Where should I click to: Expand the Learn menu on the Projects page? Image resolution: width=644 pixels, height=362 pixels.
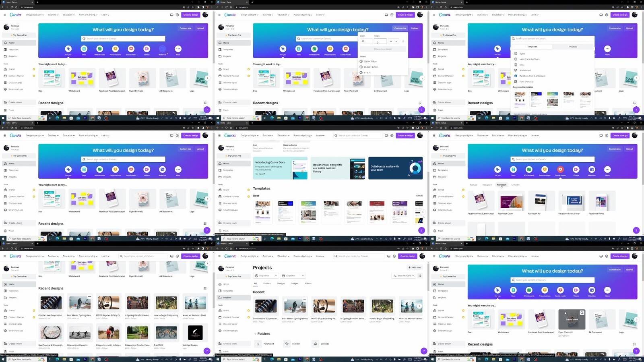[320, 256]
